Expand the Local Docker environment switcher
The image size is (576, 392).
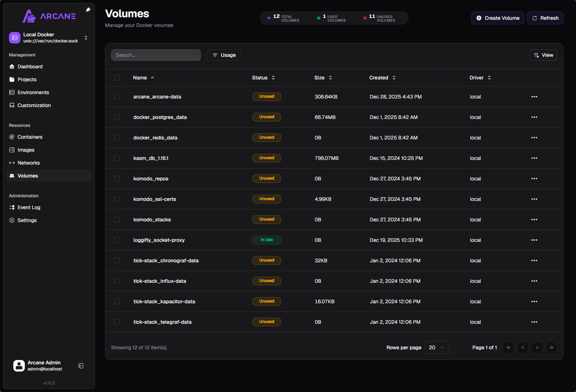point(86,38)
